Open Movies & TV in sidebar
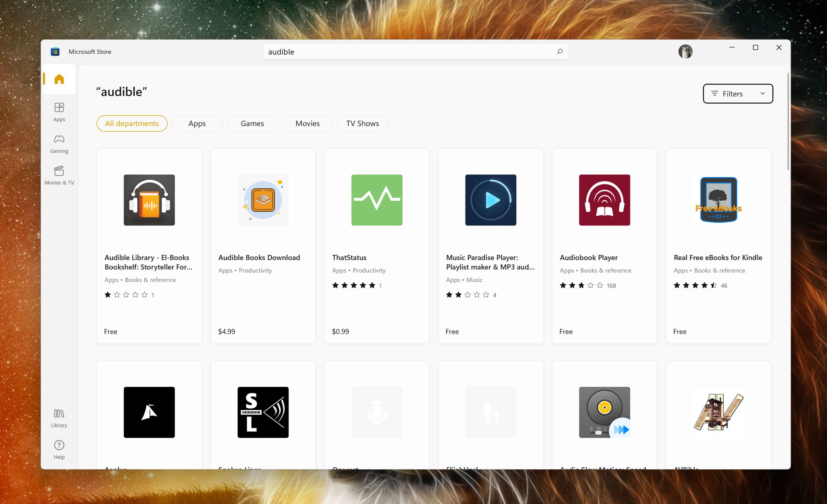This screenshot has height=504, width=827. pyautogui.click(x=59, y=175)
